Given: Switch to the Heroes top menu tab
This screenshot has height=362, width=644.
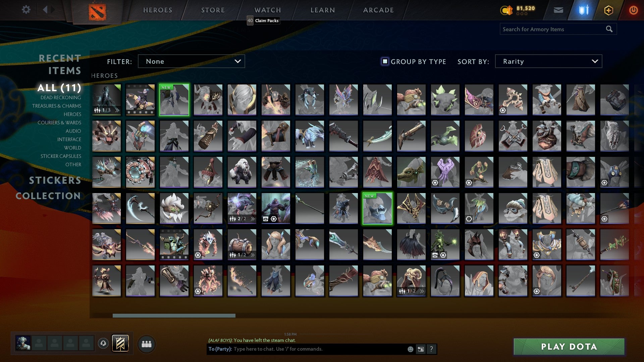Looking at the screenshot, I should coord(158,10).
